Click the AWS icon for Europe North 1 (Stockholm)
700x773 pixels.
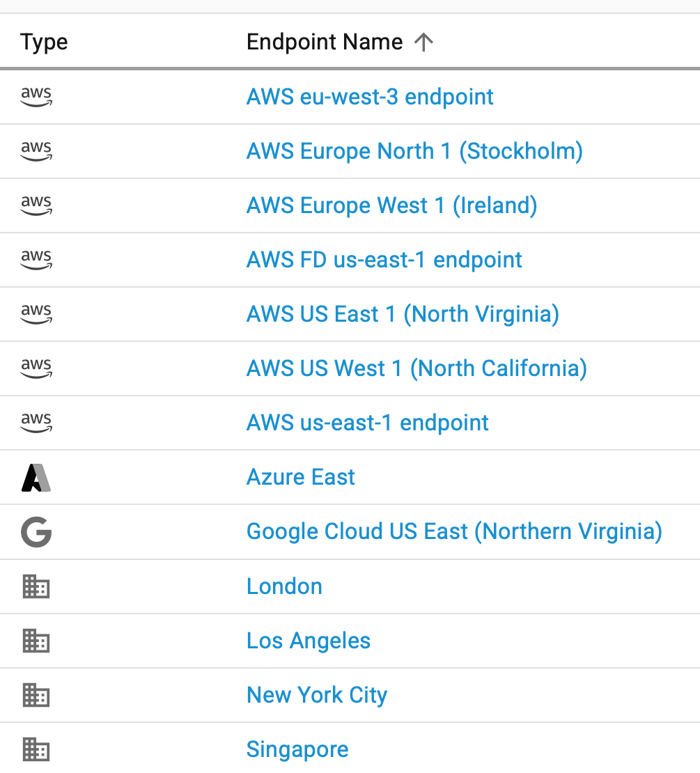(x=36, y=151)
